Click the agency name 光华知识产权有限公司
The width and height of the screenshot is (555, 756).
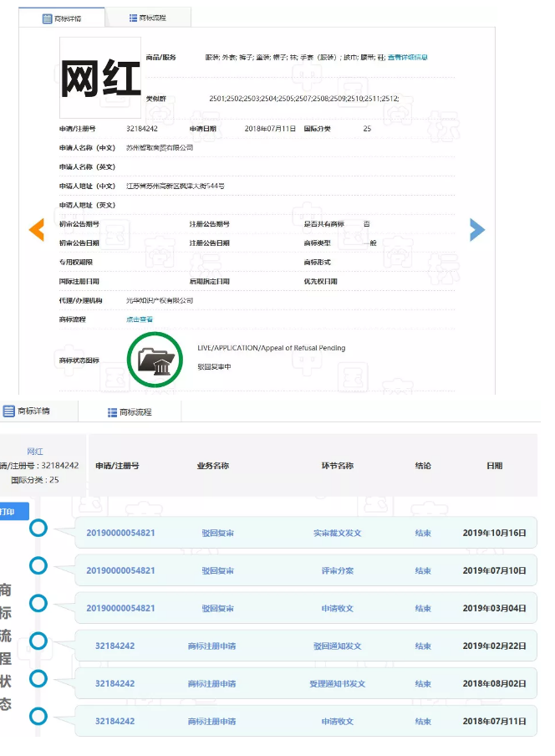160,300
